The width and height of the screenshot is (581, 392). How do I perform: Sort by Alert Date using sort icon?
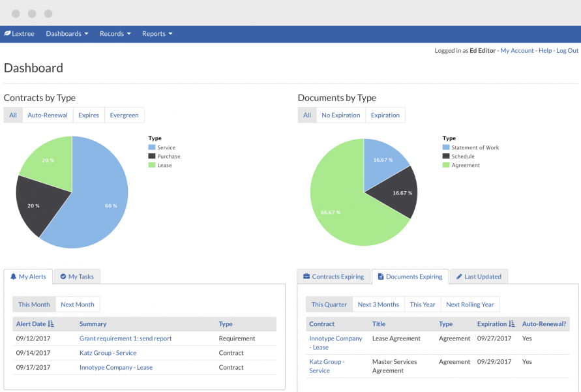pyautogui.click(x=52, y=324)
